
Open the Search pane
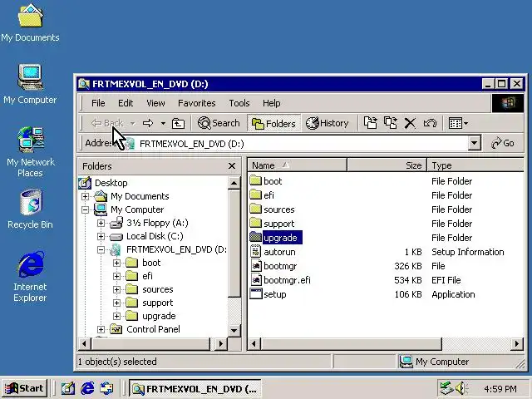[x=219, y=123]
